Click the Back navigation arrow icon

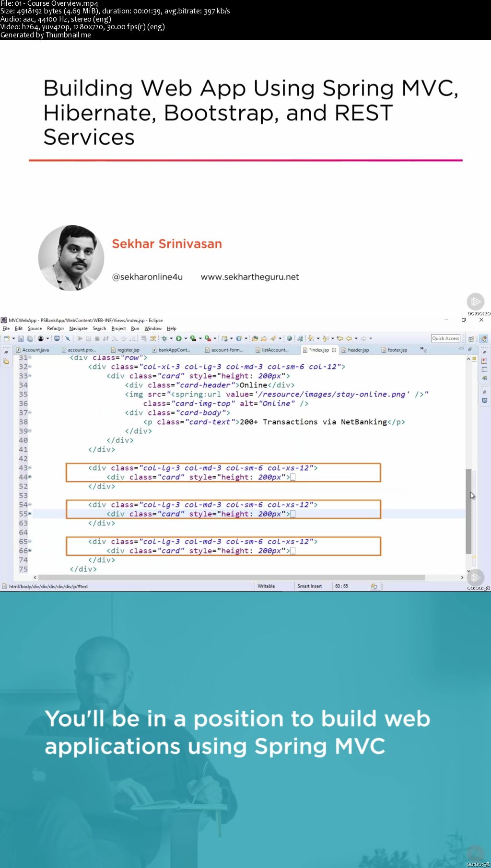click(349, 338)
